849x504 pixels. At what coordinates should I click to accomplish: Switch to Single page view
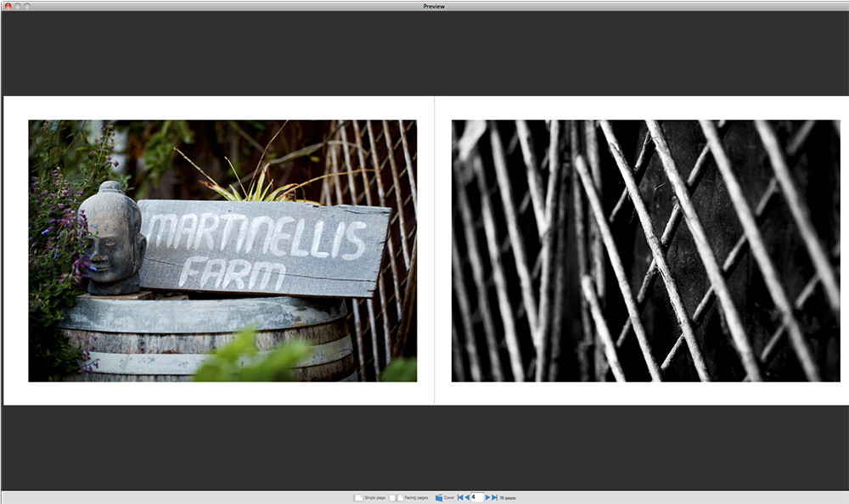pos(370,497)
